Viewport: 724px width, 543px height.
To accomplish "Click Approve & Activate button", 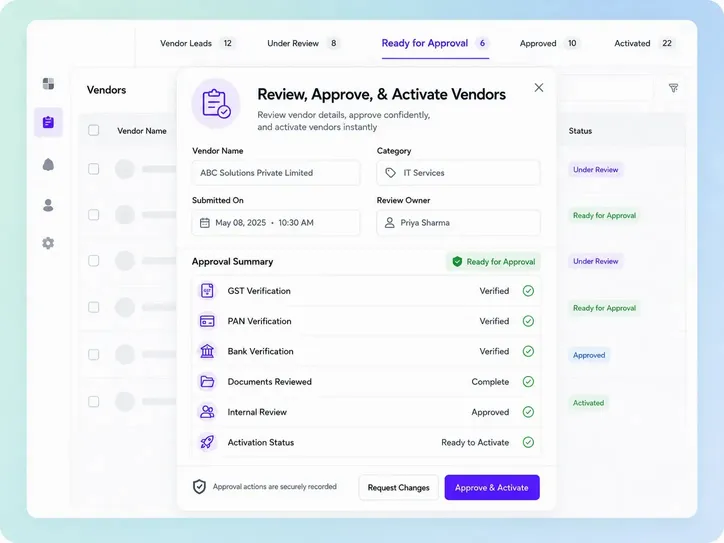I will click(492, 488).
